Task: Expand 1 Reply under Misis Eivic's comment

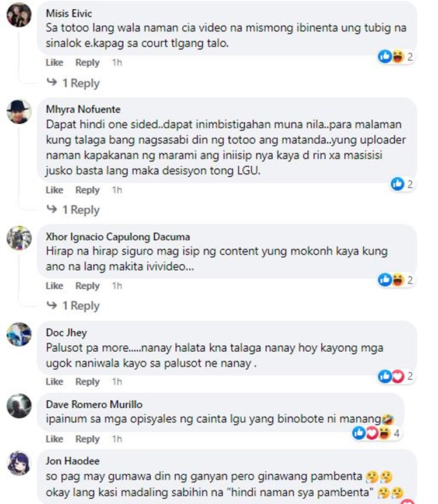Action: pos(73,83)
